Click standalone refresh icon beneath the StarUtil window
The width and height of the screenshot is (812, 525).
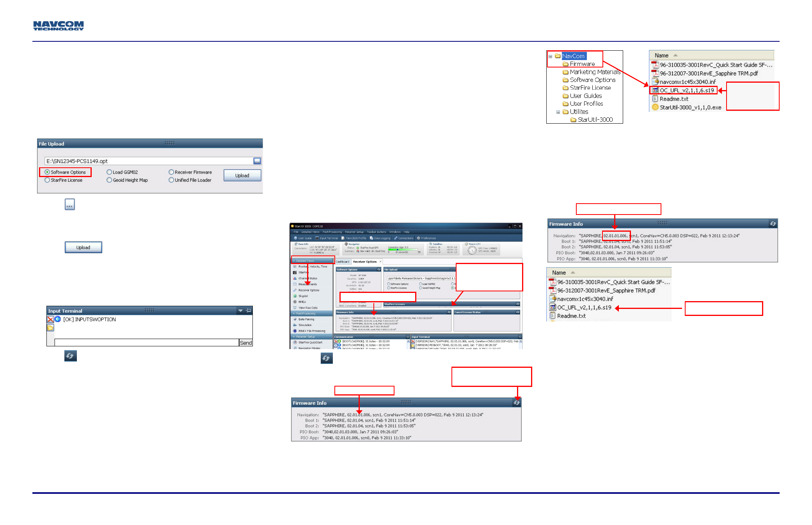[327, 358]
